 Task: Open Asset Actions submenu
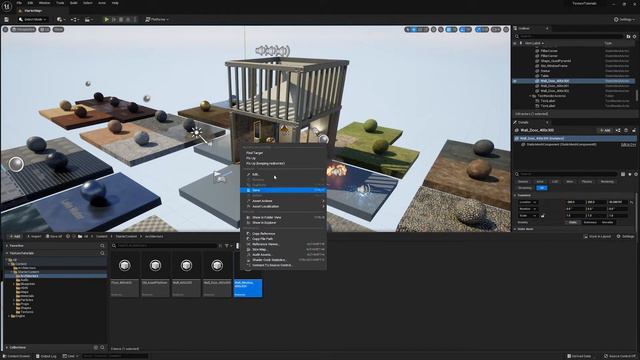283,201
